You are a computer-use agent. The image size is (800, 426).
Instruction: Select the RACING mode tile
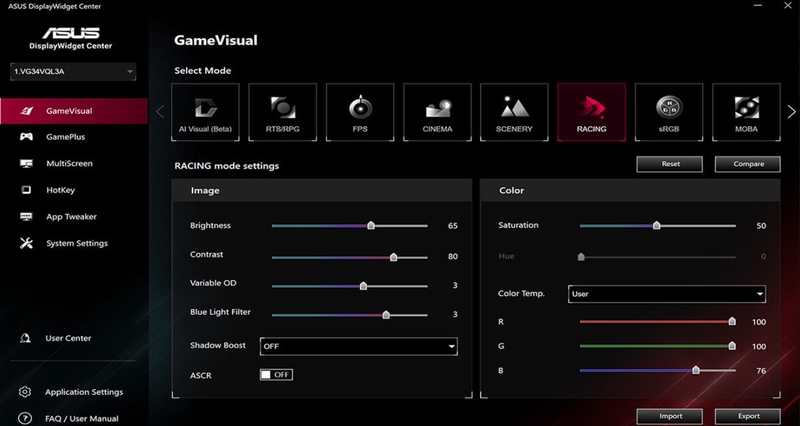pos(591,112)
